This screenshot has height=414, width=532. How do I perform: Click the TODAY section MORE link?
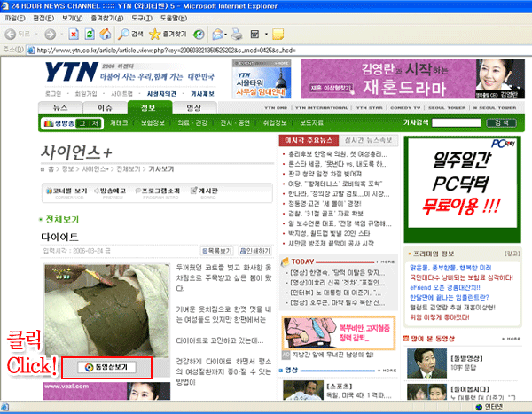pyautogui.click(x=385, y=262)
